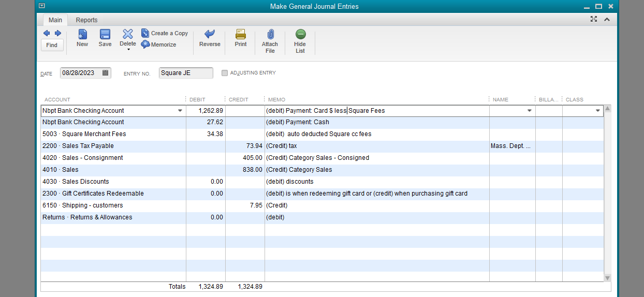Switch to the Main tab

click(x=55, y=20)
